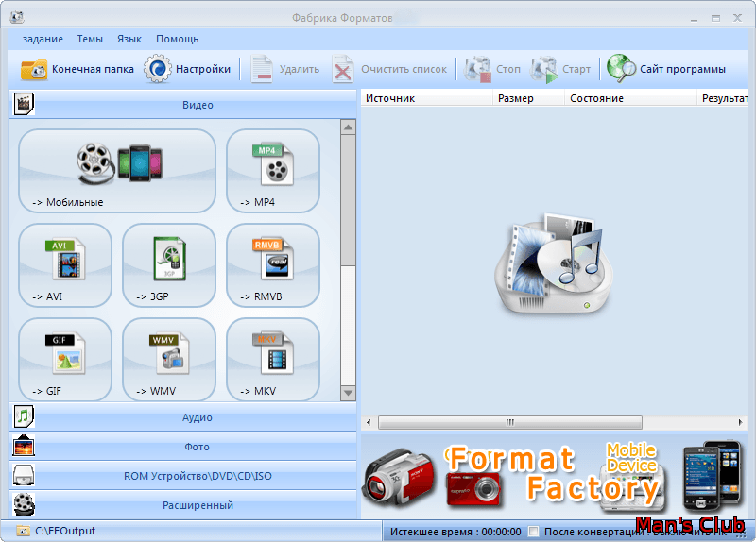This screenshot has width=756, height=542.
Task: Click the ROM drive icon
Action: click(x=24, y=475)
